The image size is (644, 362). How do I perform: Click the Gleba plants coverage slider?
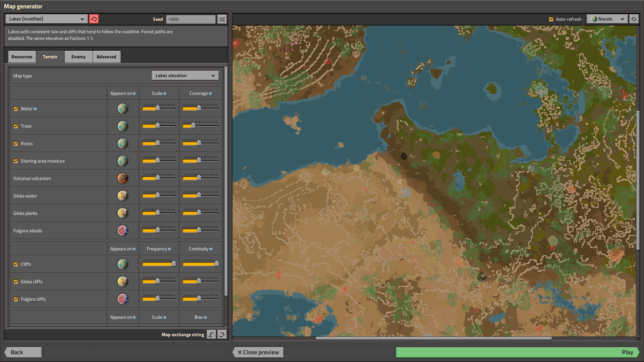(x=201, y=213)
